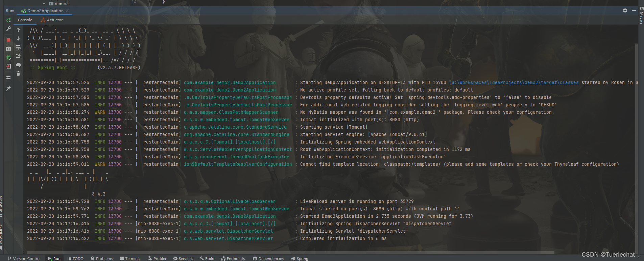
Task: Select the Run tool window button
Action: pos(54,258)
